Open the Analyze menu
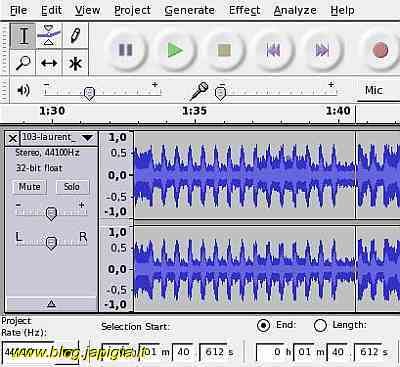 point(295,11)
